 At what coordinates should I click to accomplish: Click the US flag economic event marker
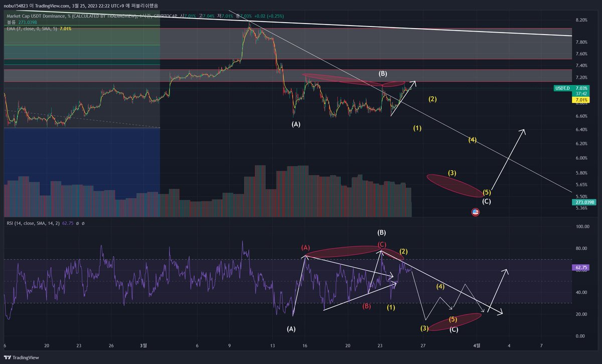476,212
